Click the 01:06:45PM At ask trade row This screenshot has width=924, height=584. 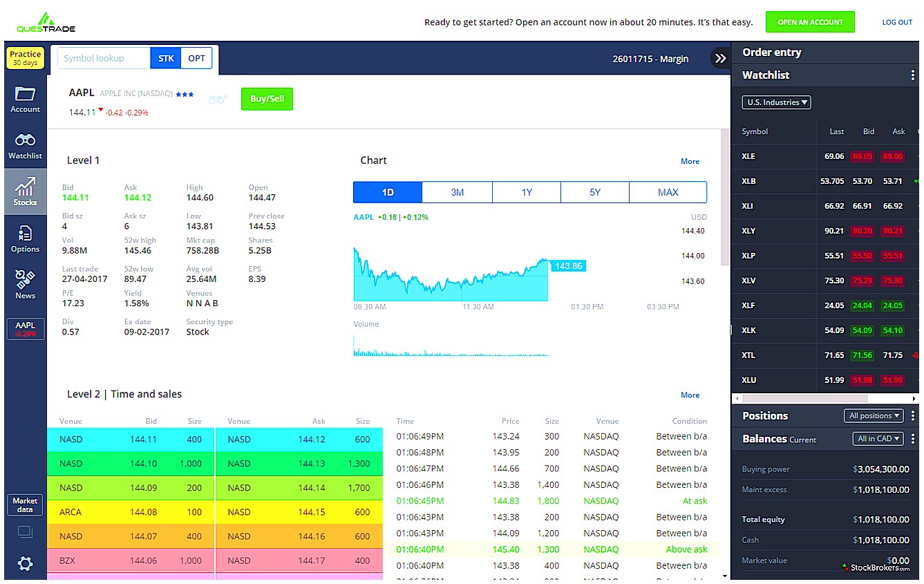551,501
